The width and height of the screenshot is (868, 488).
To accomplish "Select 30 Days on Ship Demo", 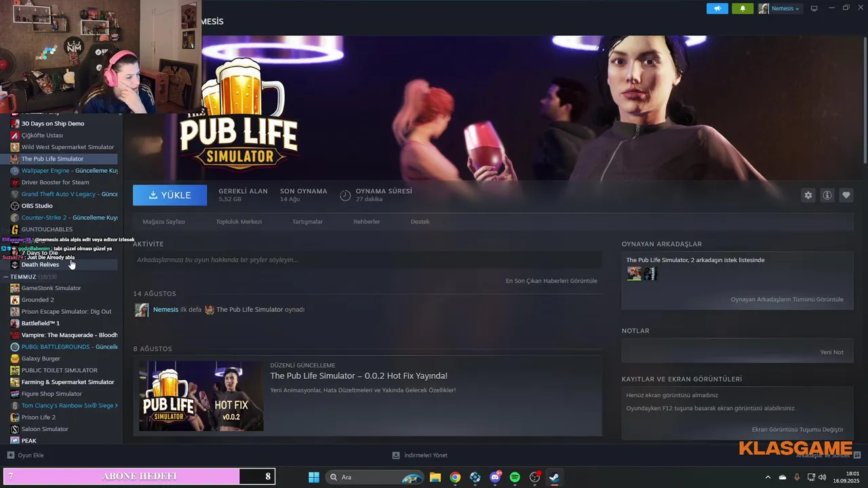I will (53, 124).
